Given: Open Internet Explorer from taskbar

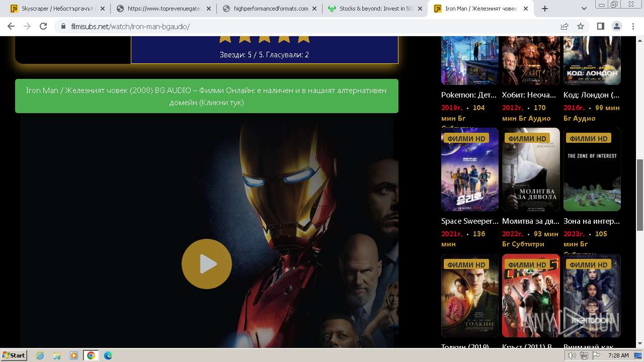Looking at the screenshot, I should tap(40, 355).
